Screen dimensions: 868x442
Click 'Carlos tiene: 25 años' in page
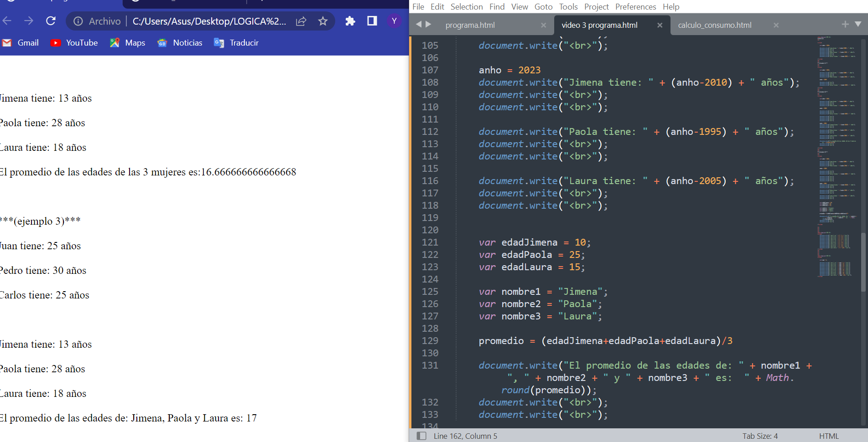[45, 295]
